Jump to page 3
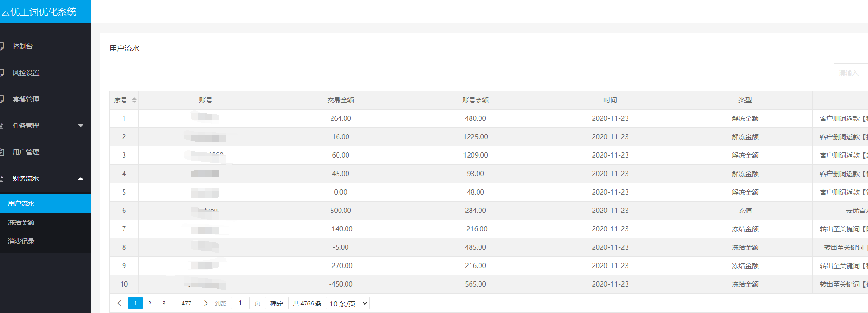868x313 pixels. tap(164, 303)
